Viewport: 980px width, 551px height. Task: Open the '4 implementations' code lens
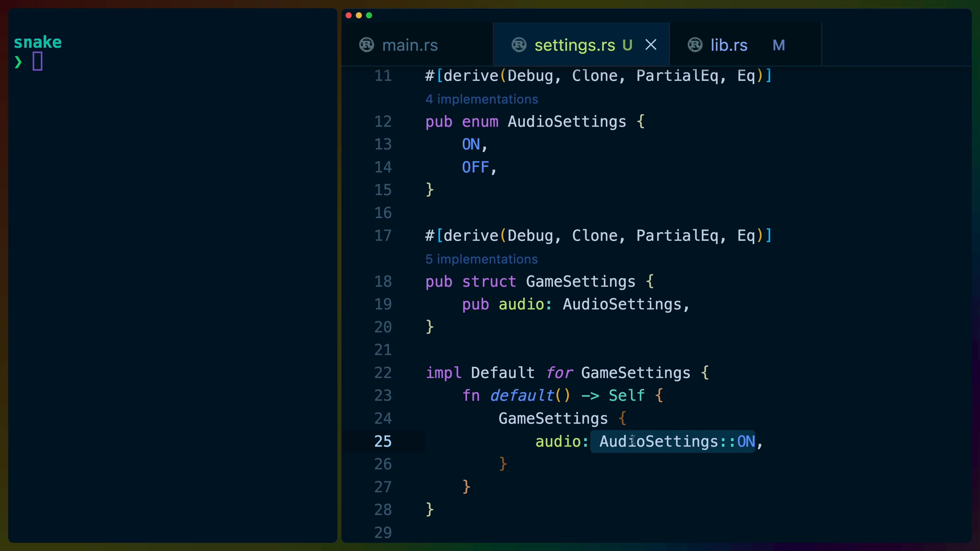tap(481, 99)
